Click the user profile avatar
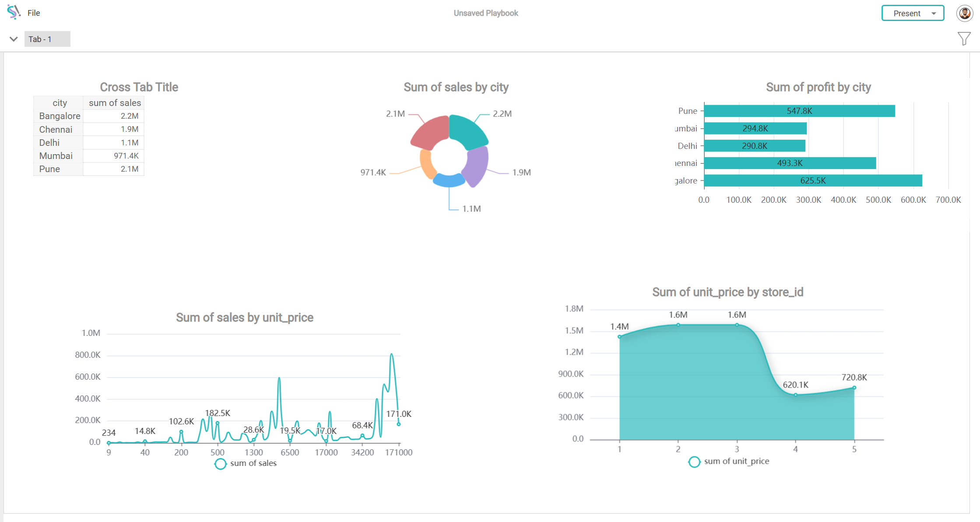The image size is (980, 522). (964, 13)
